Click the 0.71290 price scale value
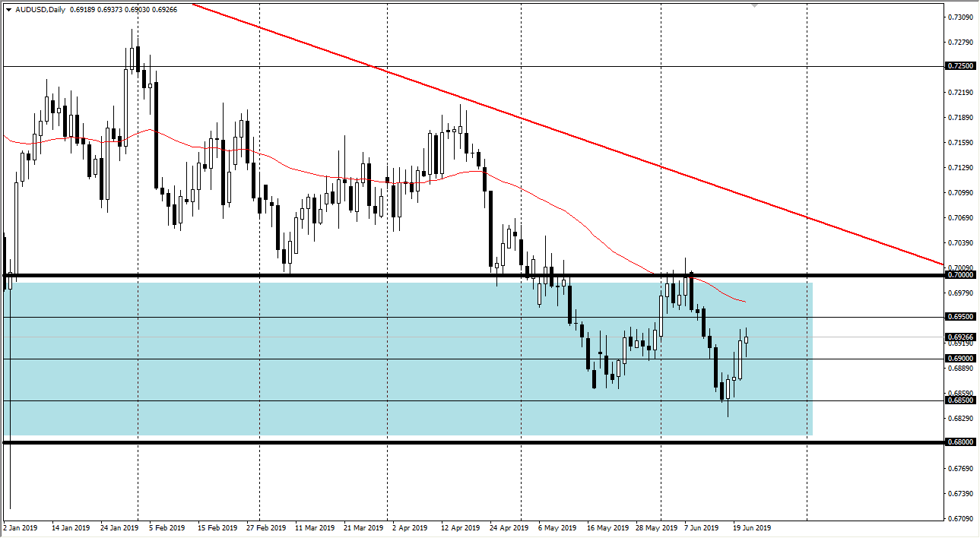Image resolution: width=980 pixels, height=538 pixels. 963,167
